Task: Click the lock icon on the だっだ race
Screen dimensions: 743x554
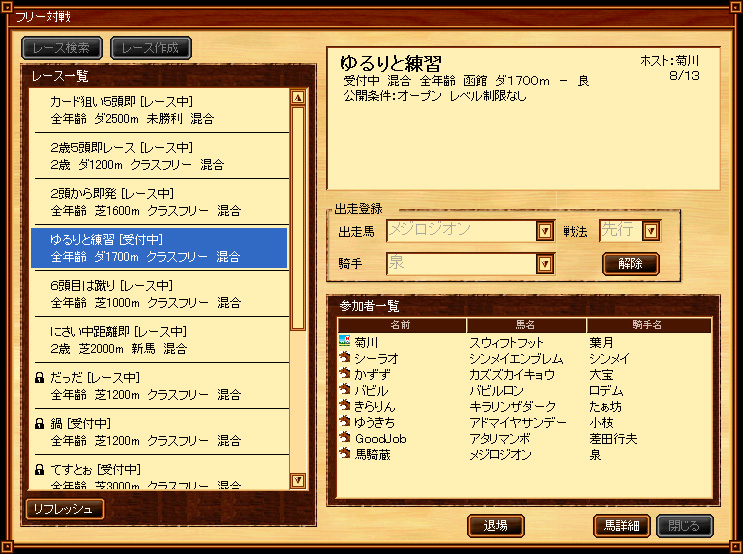Action: pos(40,378)
